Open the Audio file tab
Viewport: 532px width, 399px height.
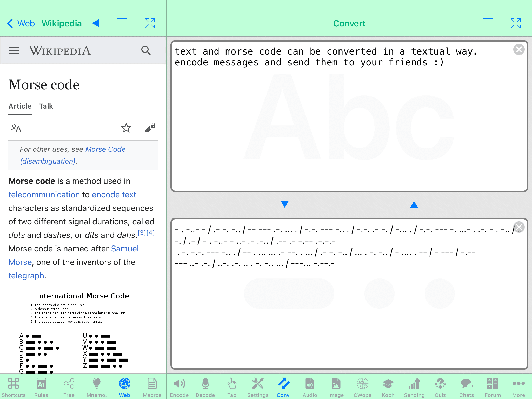point(310,387)
